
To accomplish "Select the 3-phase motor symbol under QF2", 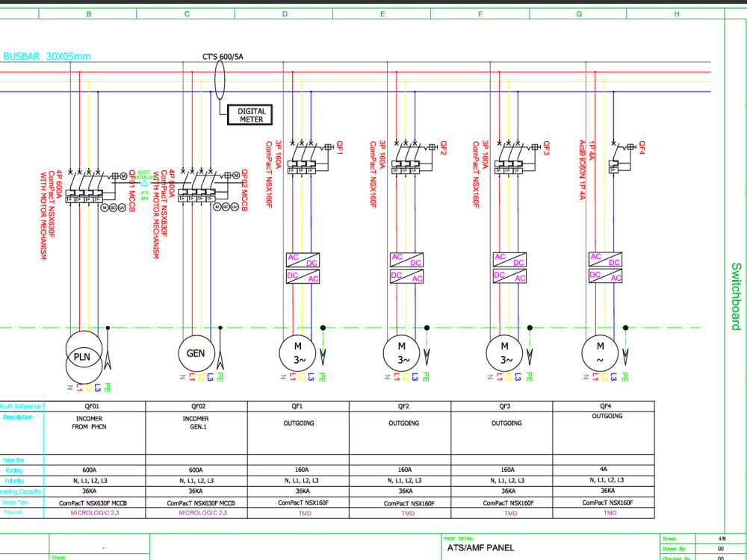I will (402, 353).
